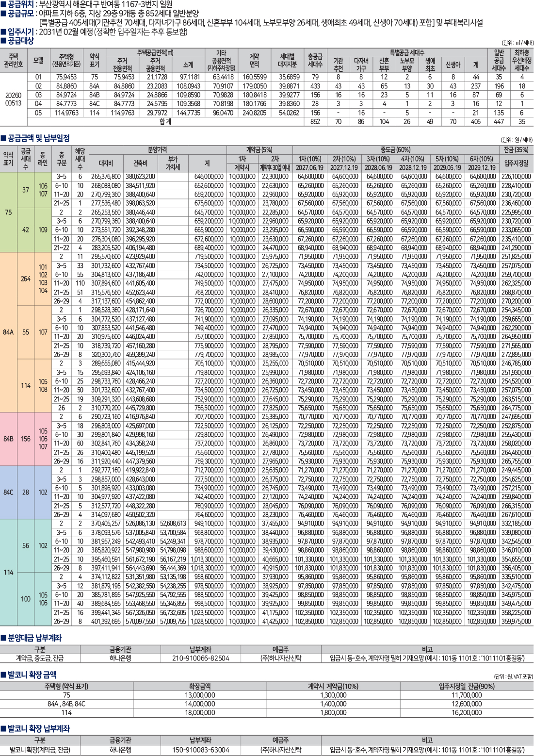This screenshot has width=534, height=756.
Task: Select the expansion amount '13,000,000'
Action: (200, 695)
